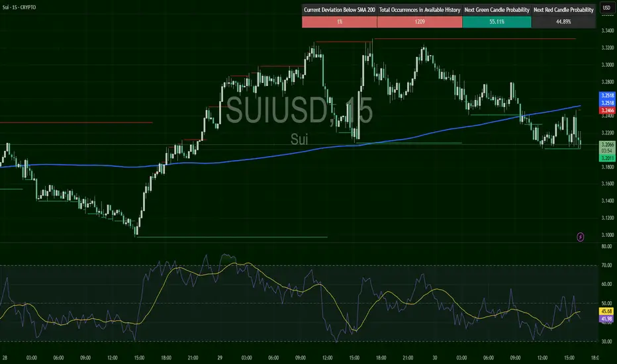Click the yellow 45.68 RSI value label
Image resolution: width=617 pixels, height=364 pixels.
(x=607, y=311)
